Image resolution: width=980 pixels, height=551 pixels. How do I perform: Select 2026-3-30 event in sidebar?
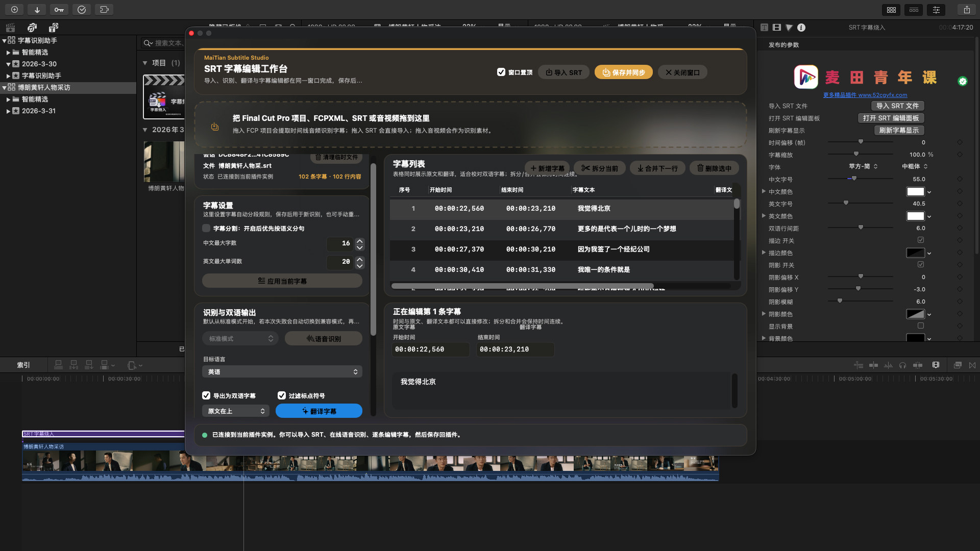(39, 64)
